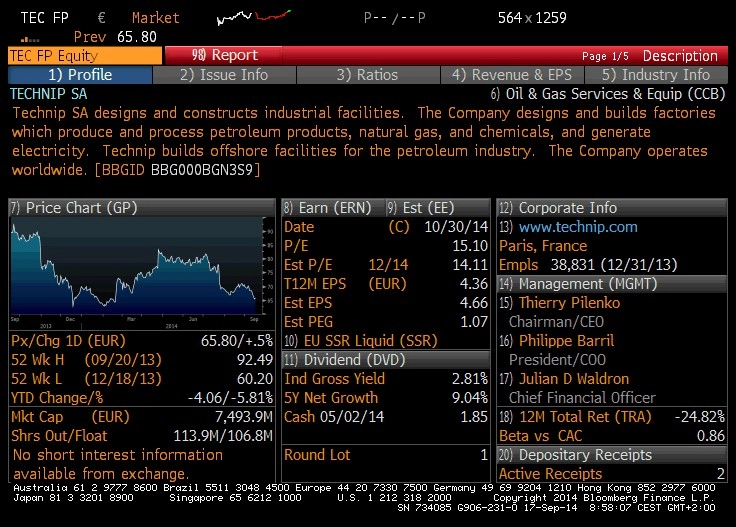Click the Market label in top header
This screenshot has width=736, height=527.
(x=155, y=18)
